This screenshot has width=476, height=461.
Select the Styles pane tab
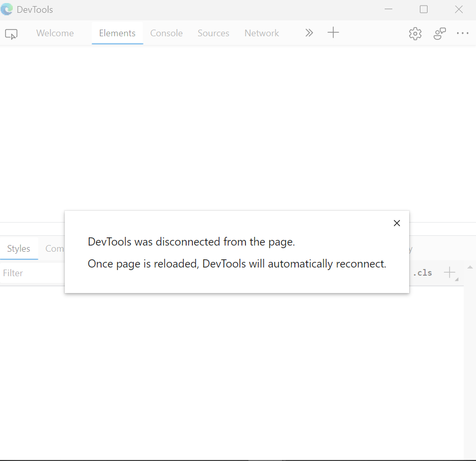19,249
